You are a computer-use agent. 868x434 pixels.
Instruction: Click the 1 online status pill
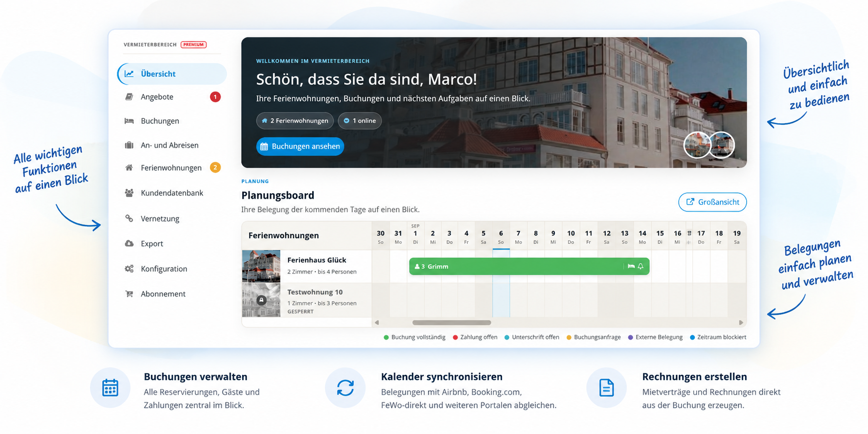360,121
